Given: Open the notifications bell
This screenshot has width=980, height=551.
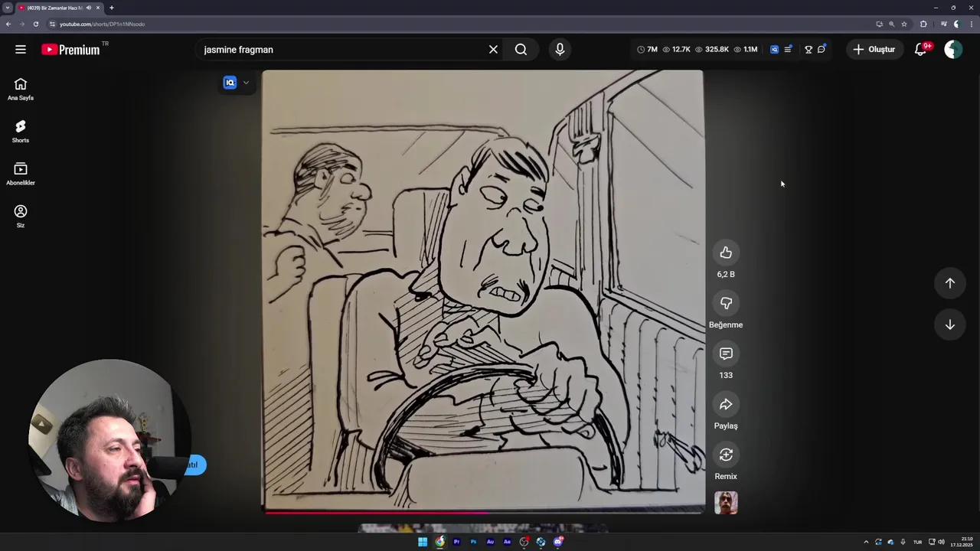Looking at the screenshot, I should tap(921, 50).
